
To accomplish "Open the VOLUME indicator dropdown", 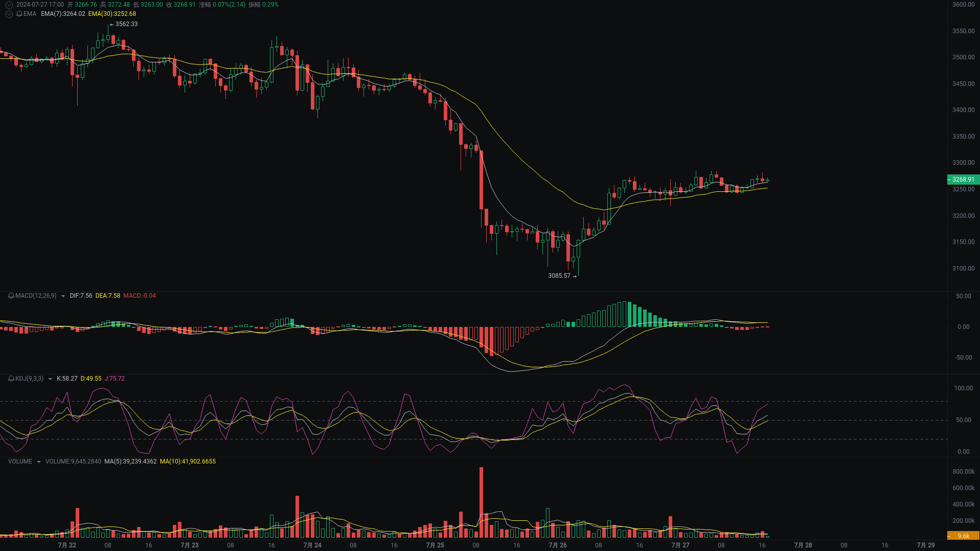I will pos(38,461).
